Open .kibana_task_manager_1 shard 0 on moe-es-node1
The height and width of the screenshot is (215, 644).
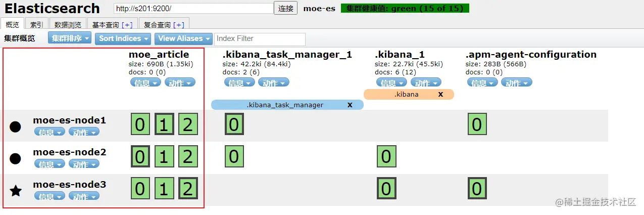click(x=234, y=124)
